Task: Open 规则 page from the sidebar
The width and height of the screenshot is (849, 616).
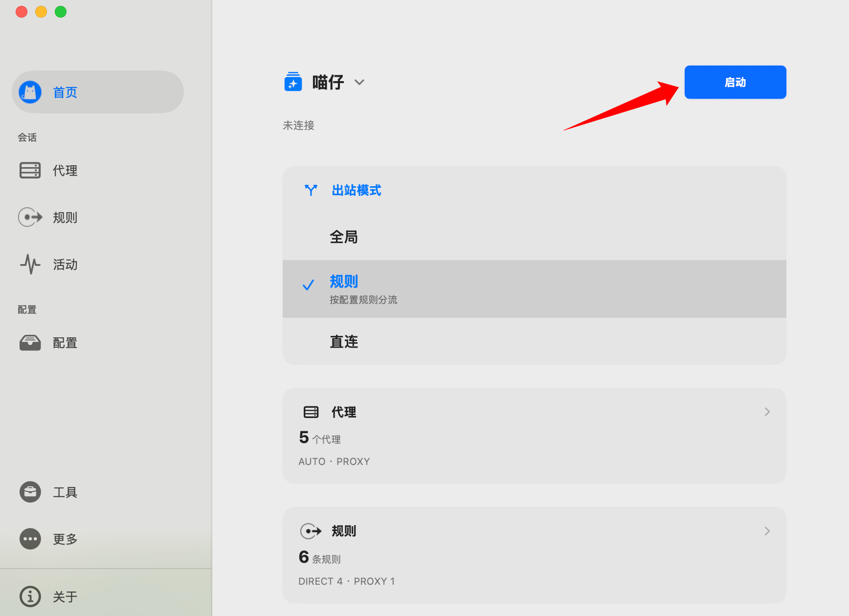Action: pos(98,217)
